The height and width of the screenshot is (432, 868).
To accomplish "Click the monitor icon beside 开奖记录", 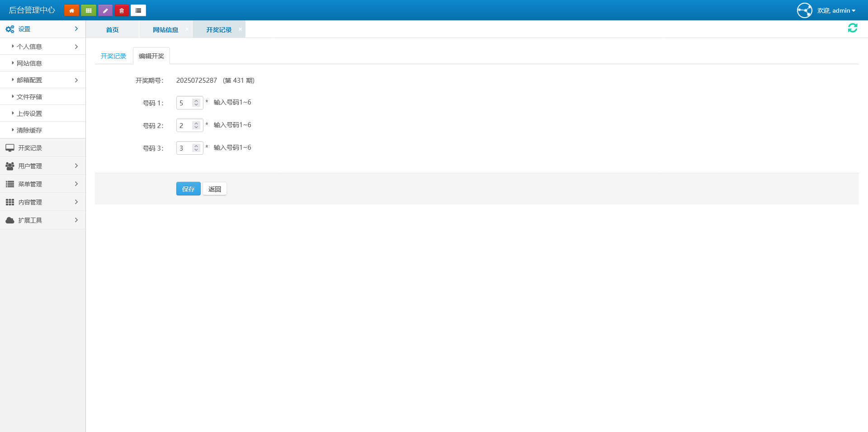I will (x=10, y=148).
